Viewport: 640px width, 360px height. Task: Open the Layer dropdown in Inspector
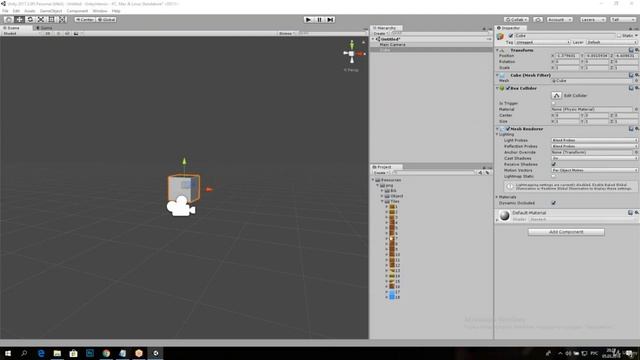[611, 42]
